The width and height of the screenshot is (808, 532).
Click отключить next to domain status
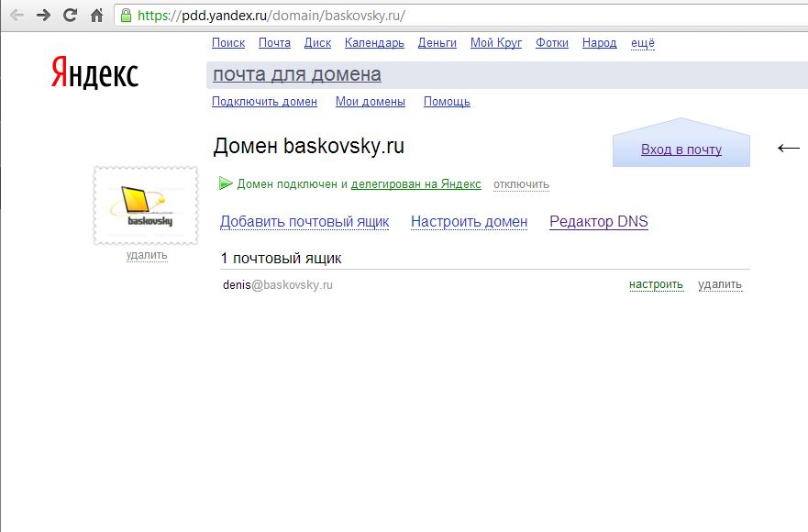click(x=521, y=184)
